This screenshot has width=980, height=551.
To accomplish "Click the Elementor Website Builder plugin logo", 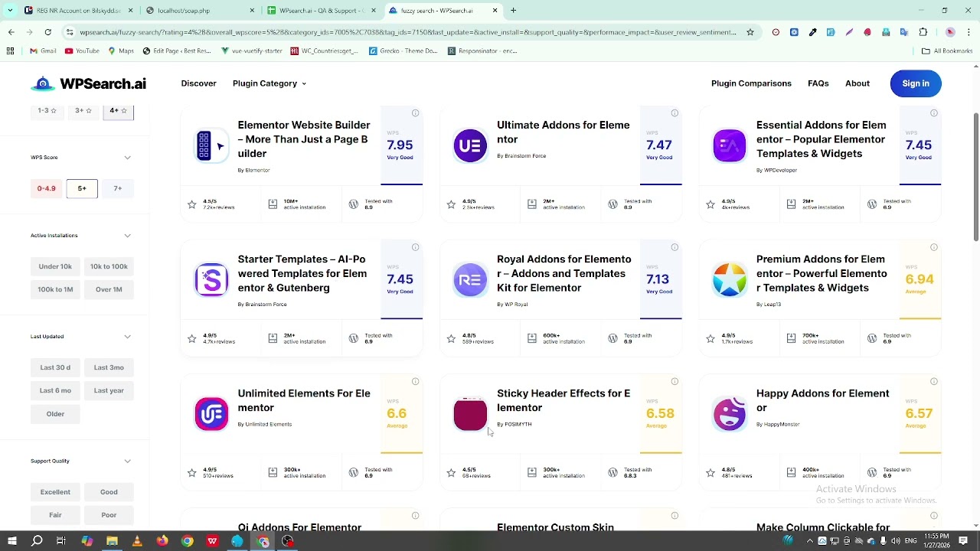I will pos(211,145).
